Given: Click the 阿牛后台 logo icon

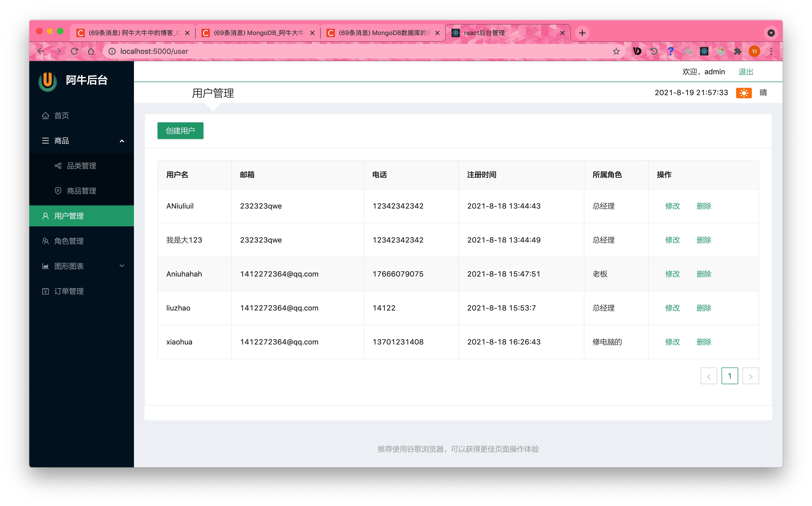Looking at the screenshot, I should click(x=48, y=81).
